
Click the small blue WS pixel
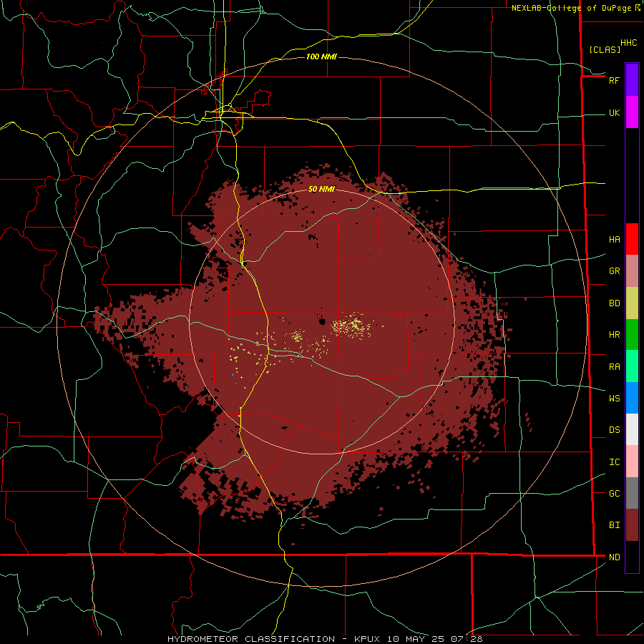[x=233, y=374]
